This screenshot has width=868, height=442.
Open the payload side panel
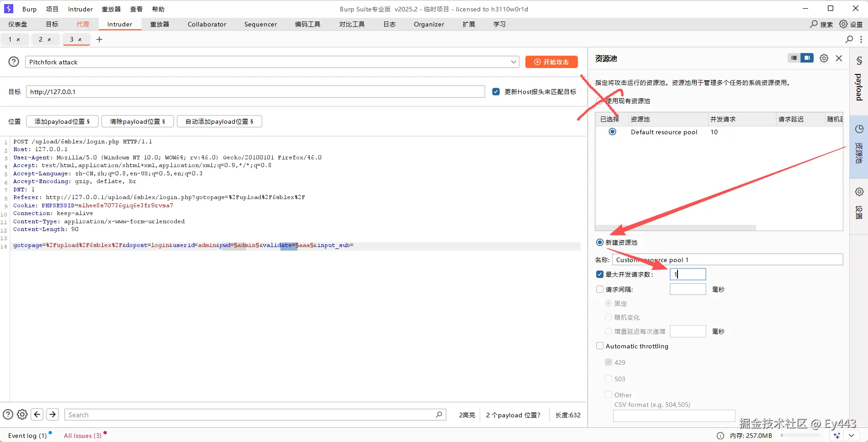tap(859, 78)
